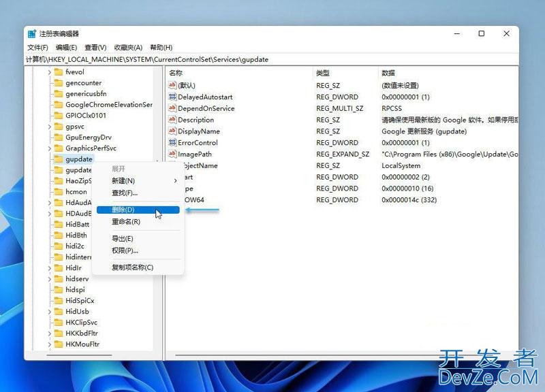Click the string icon of ImagePath
545x392 pixels.
(x=172, y=154)
